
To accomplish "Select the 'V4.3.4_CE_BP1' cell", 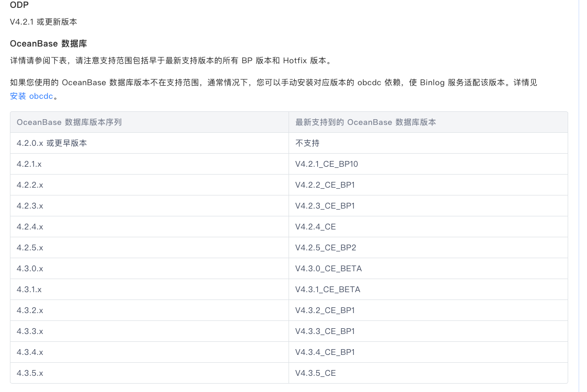I will tap(428, 353).
